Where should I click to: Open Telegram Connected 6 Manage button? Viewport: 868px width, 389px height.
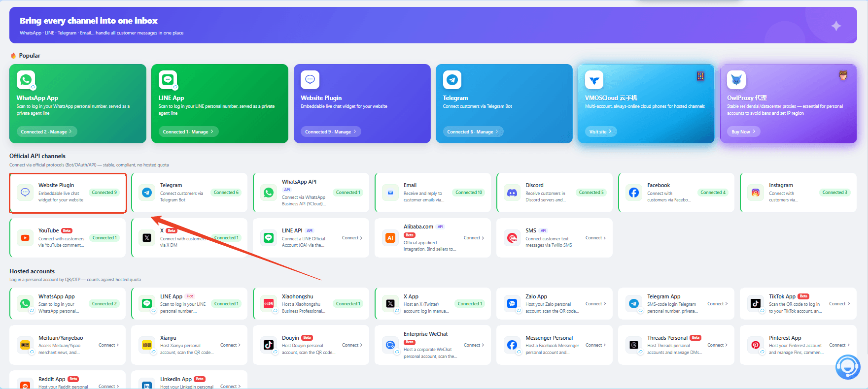click(473, 131)
